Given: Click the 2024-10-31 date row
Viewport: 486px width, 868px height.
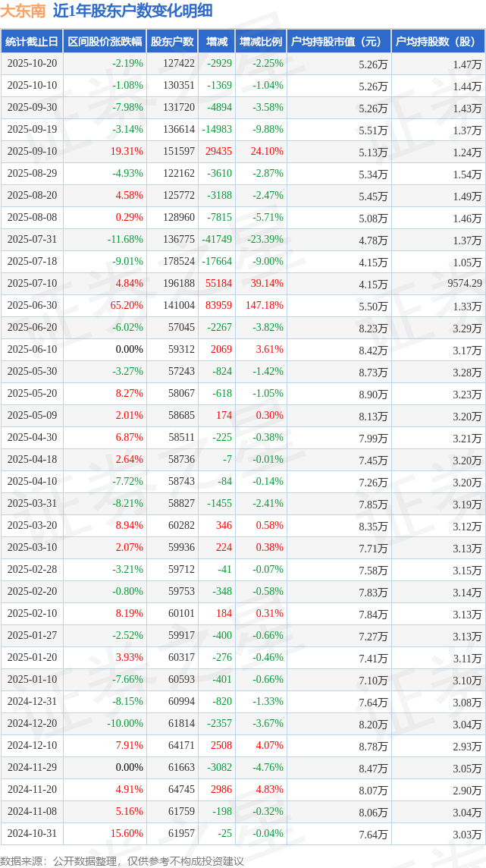Looking at the screenshot, I should coord(32,834).
